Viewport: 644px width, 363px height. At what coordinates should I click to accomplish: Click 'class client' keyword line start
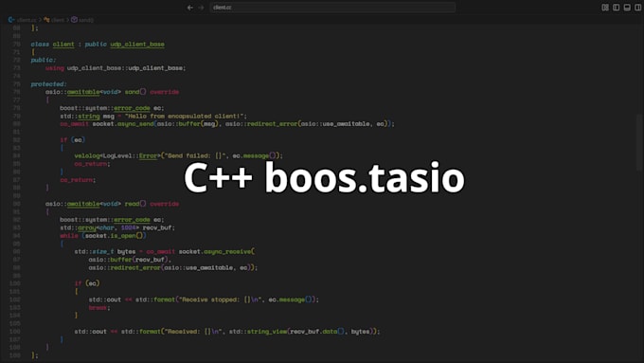pyautogui.click(x=53, y=44)
